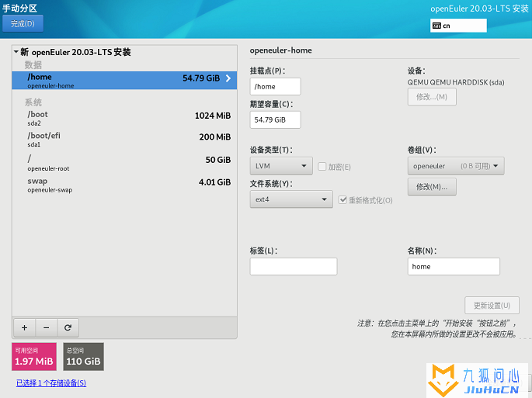Open the 设备类型 LVM dropdown
Screen dimensions: 532x398
281,166
